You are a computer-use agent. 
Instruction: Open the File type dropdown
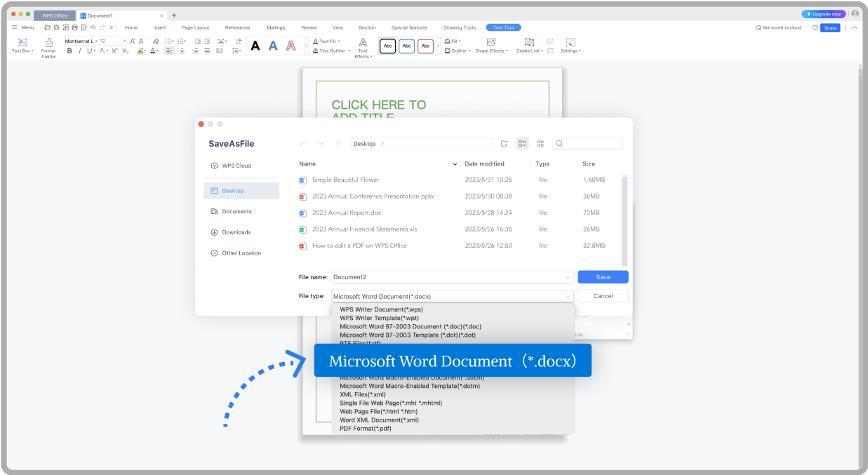pos(568,295)
